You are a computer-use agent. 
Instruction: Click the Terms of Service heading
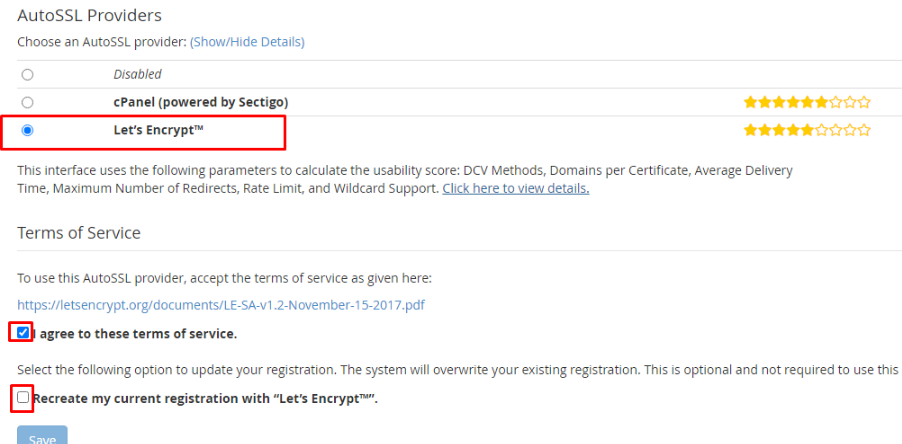click(79, 233)
